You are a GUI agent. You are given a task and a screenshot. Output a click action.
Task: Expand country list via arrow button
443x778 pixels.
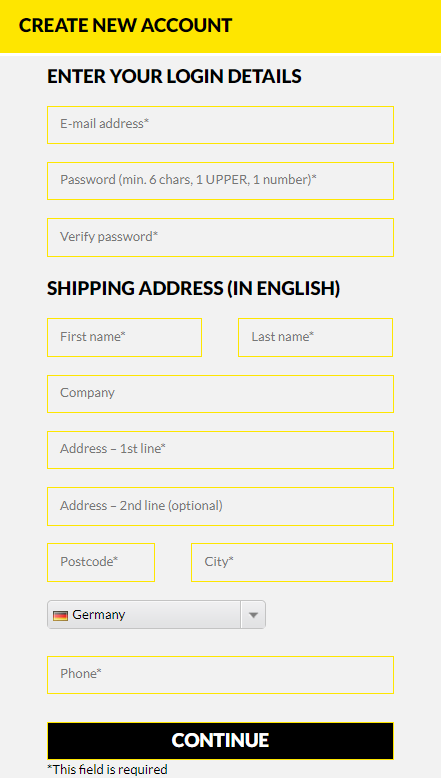coord(253,615)
